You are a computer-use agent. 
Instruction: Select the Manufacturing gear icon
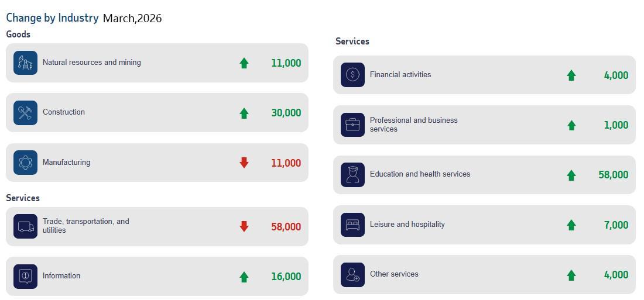pos(25,163)
